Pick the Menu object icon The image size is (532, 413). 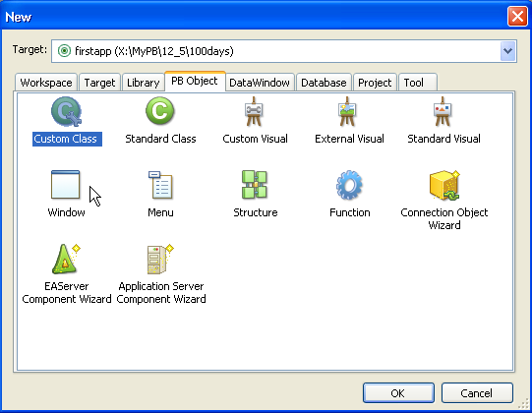pos(160,185)
